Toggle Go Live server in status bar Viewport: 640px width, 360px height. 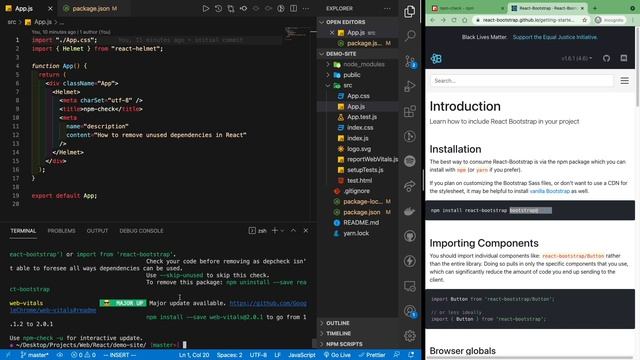(337, 355)
